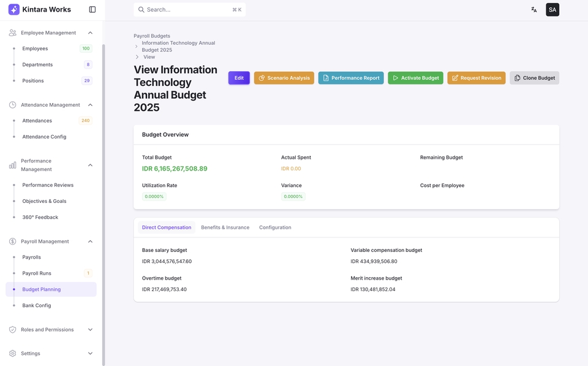
Task: Click the Clone Budget button
Action: tap(533, 78)
